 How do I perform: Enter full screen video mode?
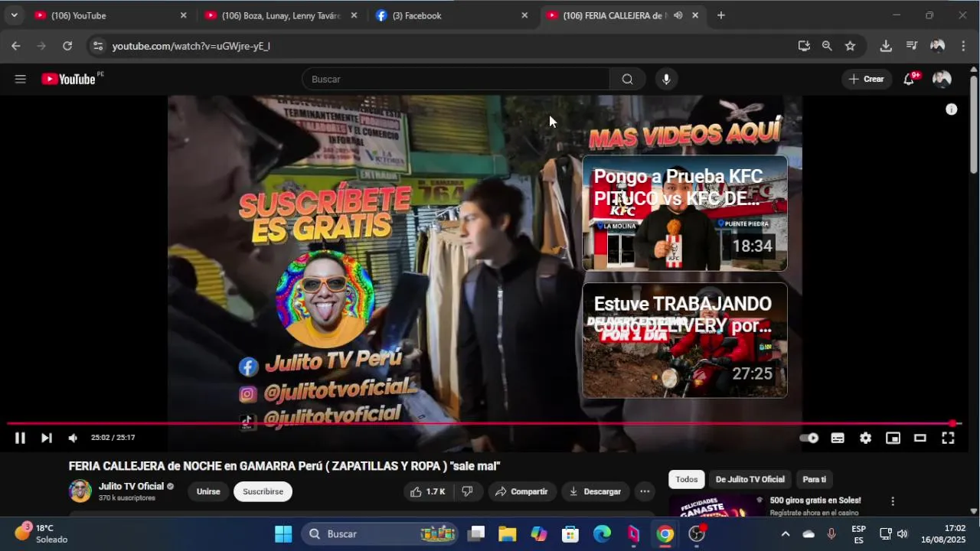tap(948, 438)
